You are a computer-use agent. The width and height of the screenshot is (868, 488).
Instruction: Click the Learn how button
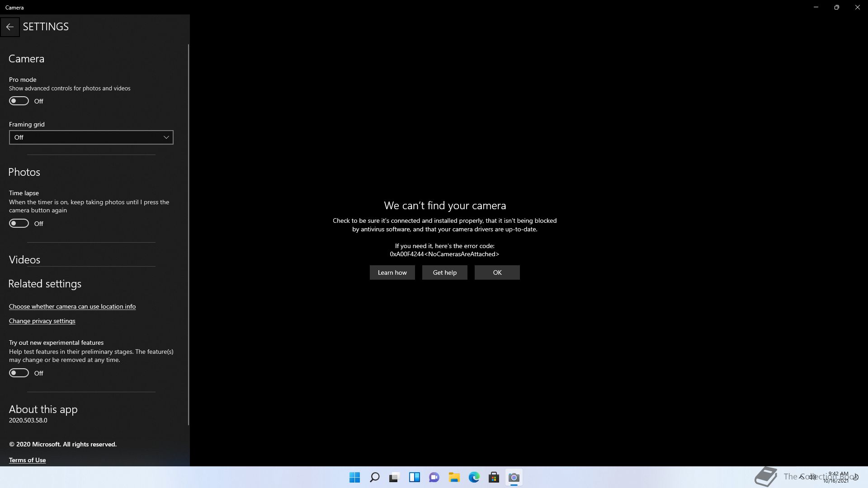[x=392, y=272]
